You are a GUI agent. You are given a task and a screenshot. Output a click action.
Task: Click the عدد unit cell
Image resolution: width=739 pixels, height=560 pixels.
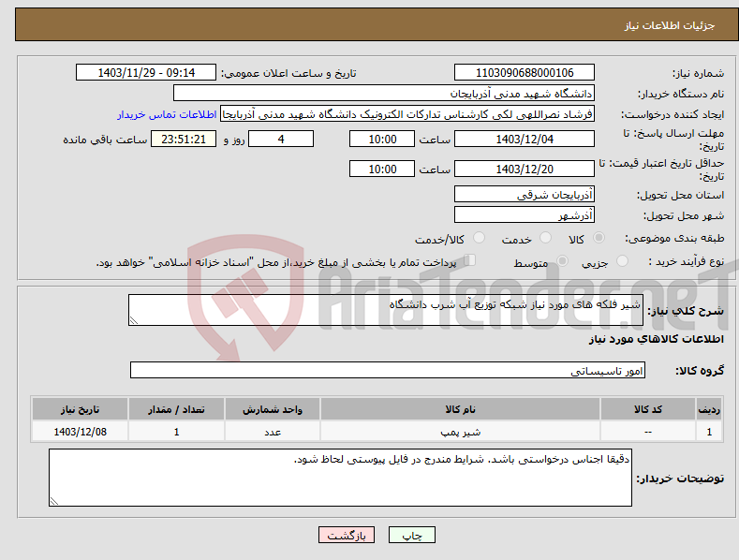click(273, 432)
